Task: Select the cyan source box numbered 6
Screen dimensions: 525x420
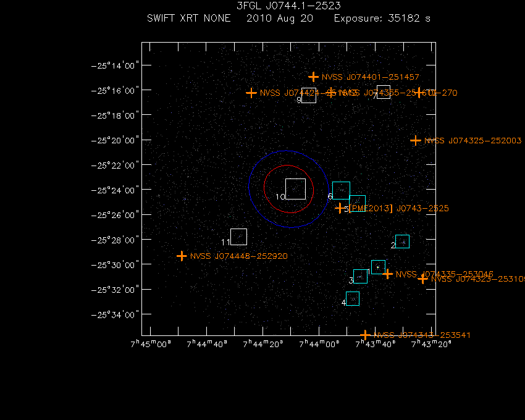Action: 341,191
